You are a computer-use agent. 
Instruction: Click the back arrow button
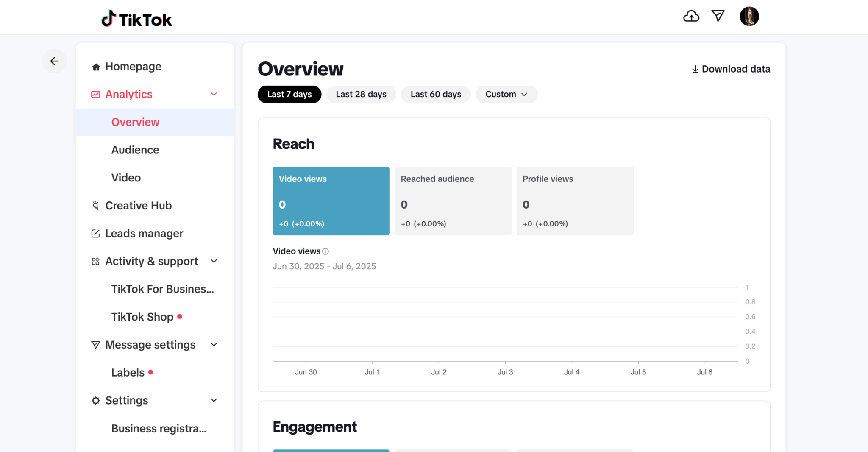[x=54, y=61]
